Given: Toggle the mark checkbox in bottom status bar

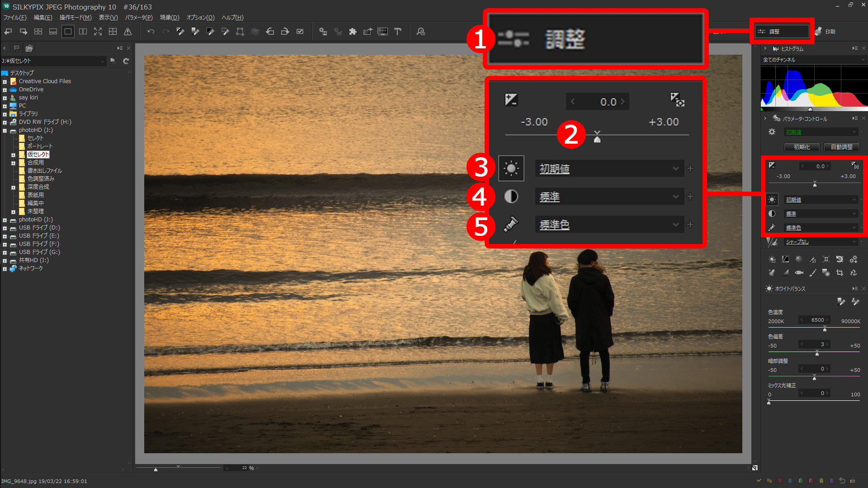Looking at the screenshot, I should pyautogui.click(x=759, y=480).
